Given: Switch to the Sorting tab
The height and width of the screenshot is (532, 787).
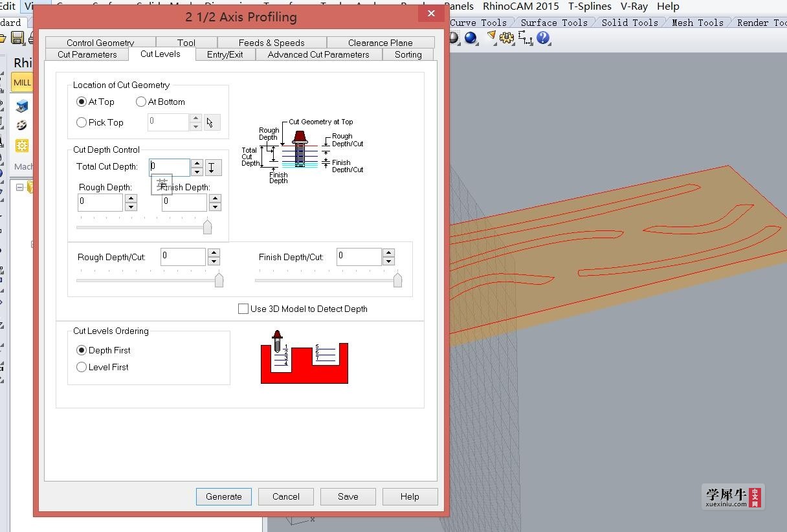Looking at the screenshot, I should coord(408,54).
